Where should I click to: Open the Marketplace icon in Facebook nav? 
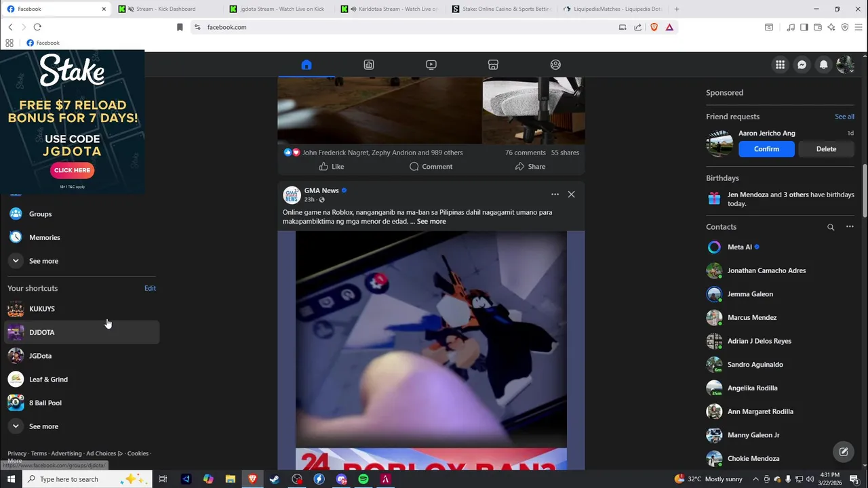(493, 64)
